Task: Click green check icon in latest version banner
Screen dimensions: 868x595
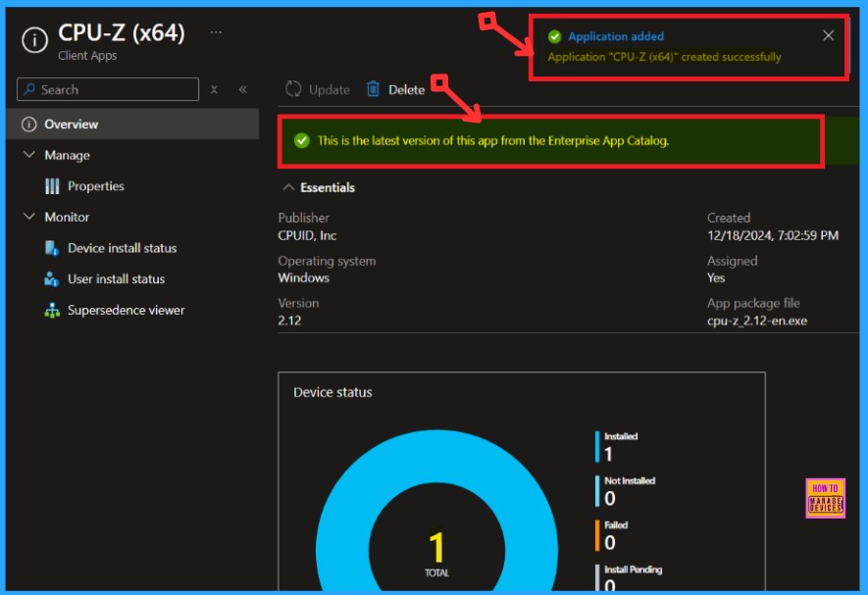Action: pyautogui.click(x=302, y=140)
